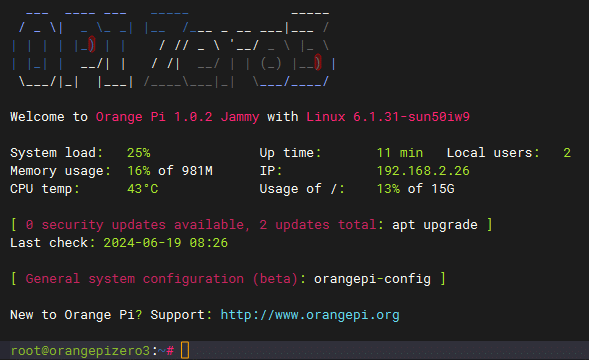Click the 'Memory usage:' label
The image size is (589, 360).
60,171
